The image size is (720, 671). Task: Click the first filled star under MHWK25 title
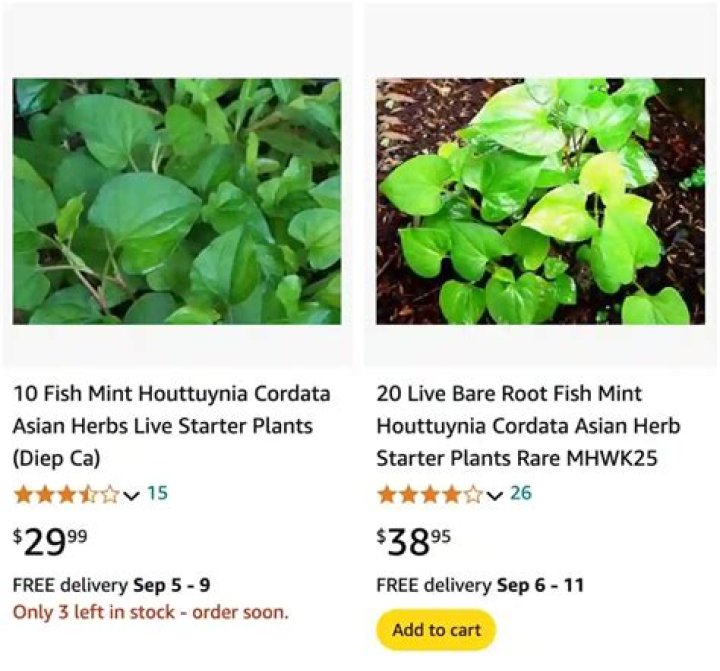coord(387,494)
